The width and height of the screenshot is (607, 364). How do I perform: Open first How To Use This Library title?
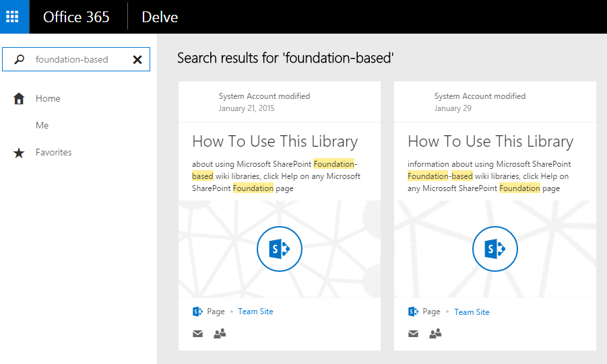click(275, 141)
